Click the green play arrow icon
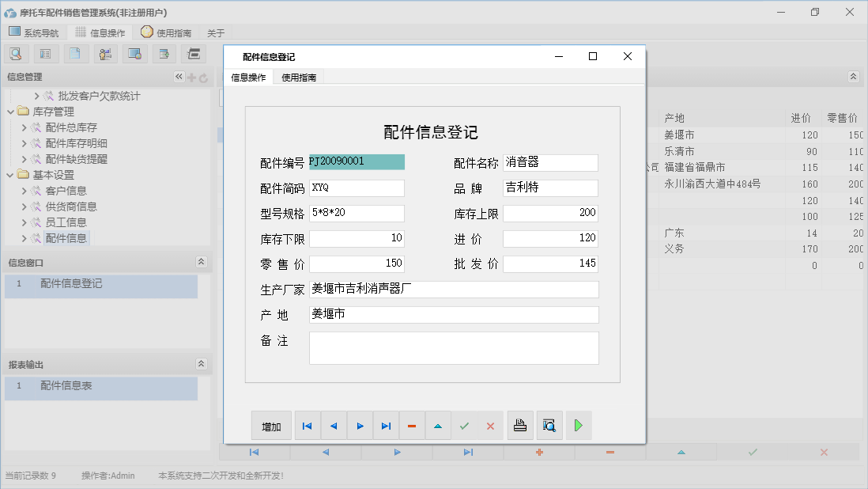 (579, 426)
